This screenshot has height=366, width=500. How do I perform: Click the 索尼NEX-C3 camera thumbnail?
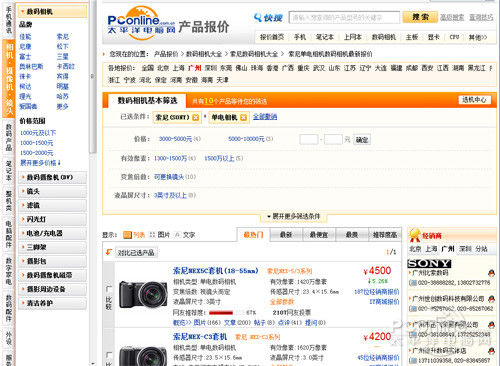143,355
